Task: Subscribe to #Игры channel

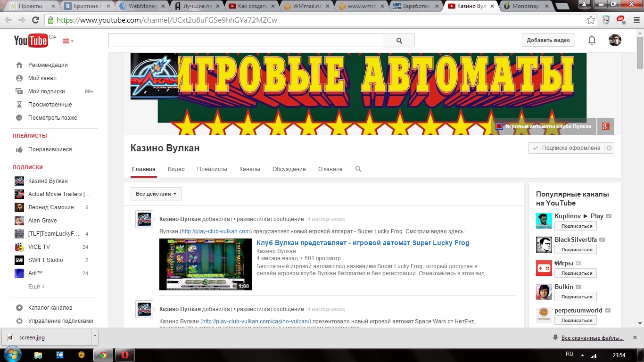Action: pos(576,273)
